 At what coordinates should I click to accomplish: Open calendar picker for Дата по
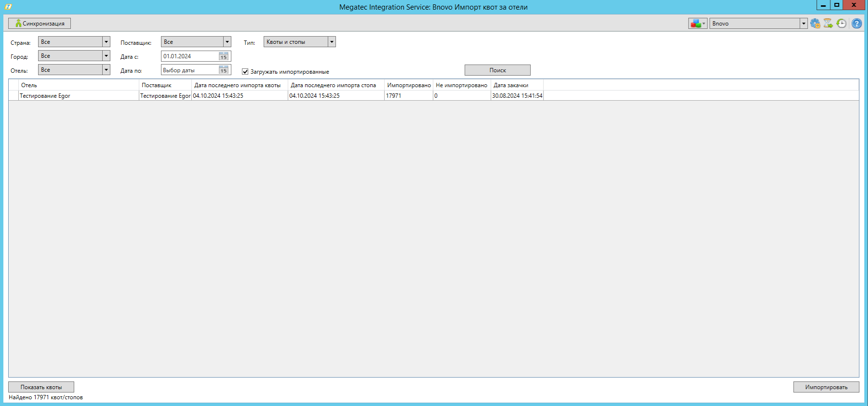[x=224, y=70]
